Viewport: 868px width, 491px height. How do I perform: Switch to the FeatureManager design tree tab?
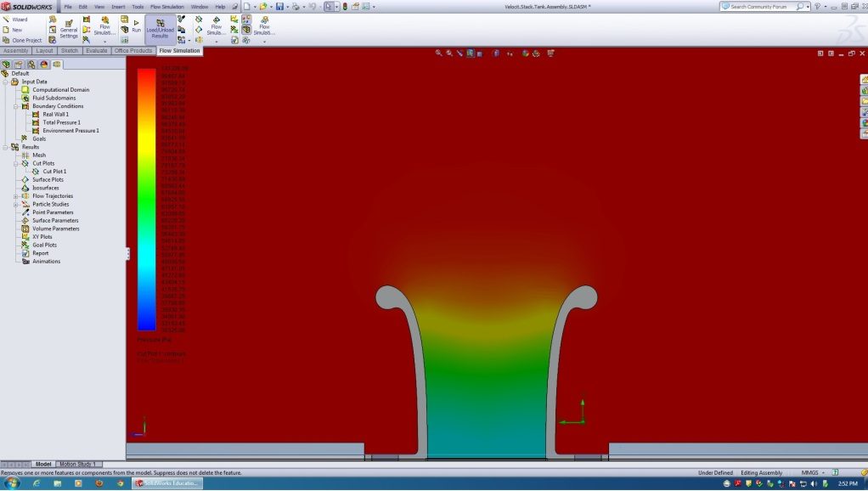(6, 65)
